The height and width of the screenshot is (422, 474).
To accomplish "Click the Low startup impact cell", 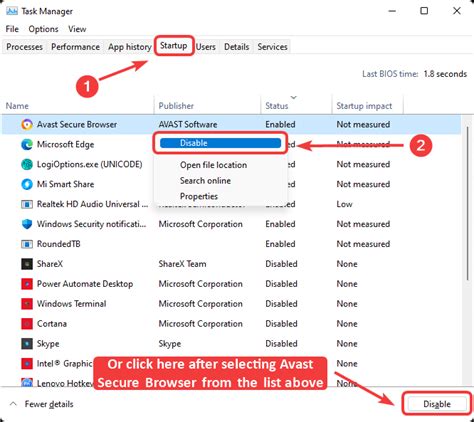I will click(x=344, y=204).
